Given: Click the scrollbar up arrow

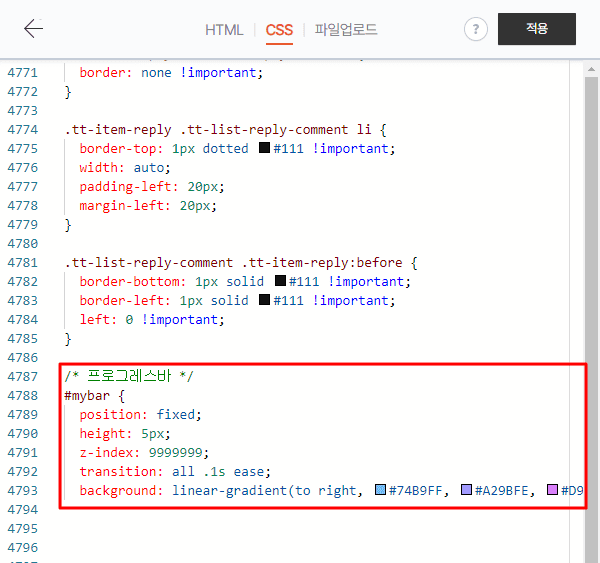Looking at the screenshot, I should click(x=591, y=69).
